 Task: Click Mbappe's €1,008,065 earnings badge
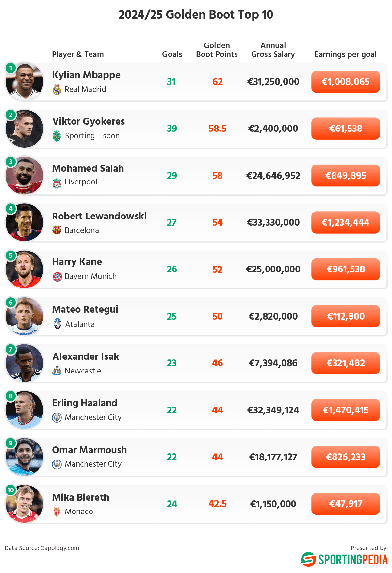point(345,82)
